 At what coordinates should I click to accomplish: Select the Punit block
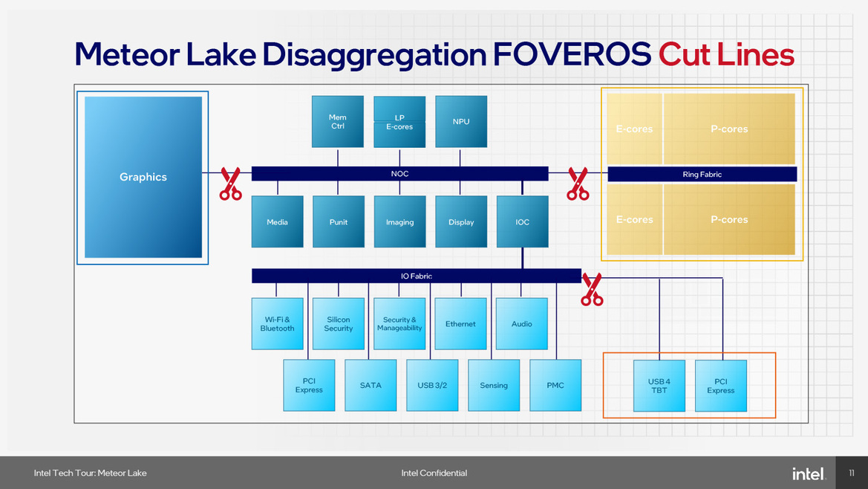339,221
